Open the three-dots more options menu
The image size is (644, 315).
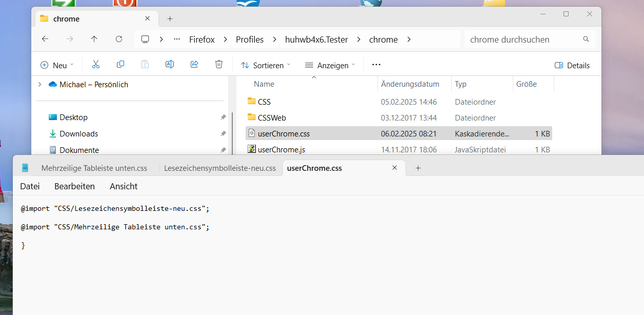click(x=376, y=65)
